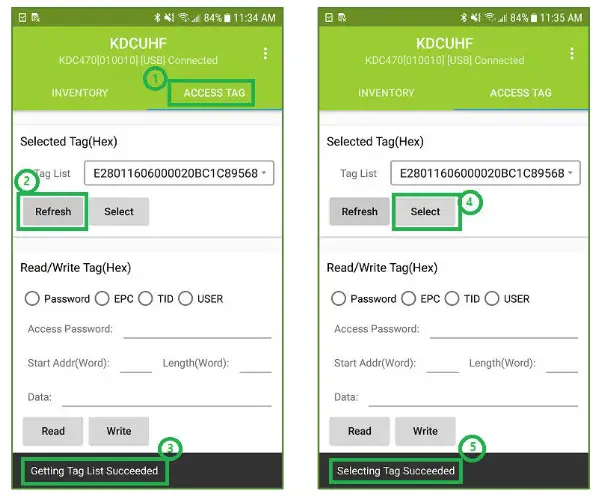Click Write button in right screen
The width and height of the screenshot is (600, 500).
[x=425, y=431]
